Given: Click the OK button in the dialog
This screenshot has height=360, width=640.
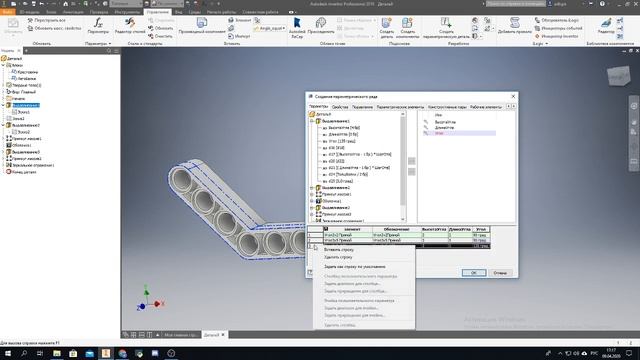Looking at the screenshot, I should pos(474,273).
